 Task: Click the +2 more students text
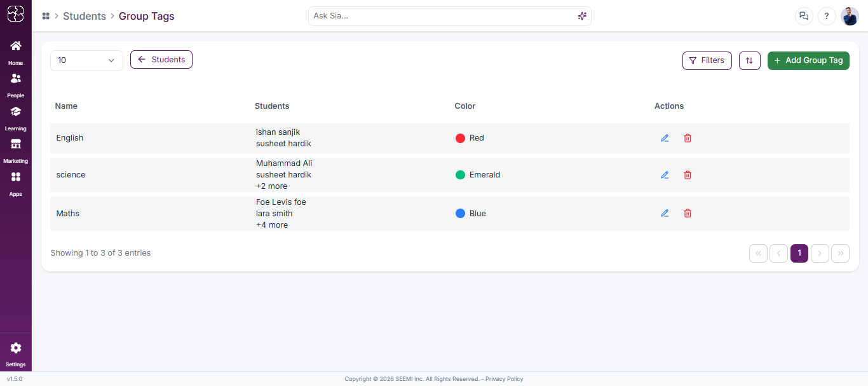tap(272, 186)
